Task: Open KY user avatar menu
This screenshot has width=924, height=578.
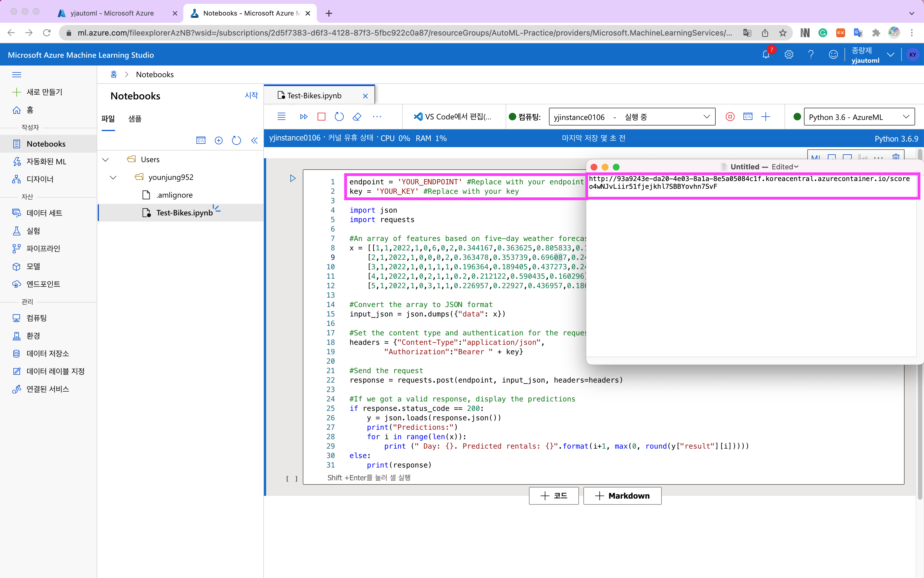Action: 913,54
